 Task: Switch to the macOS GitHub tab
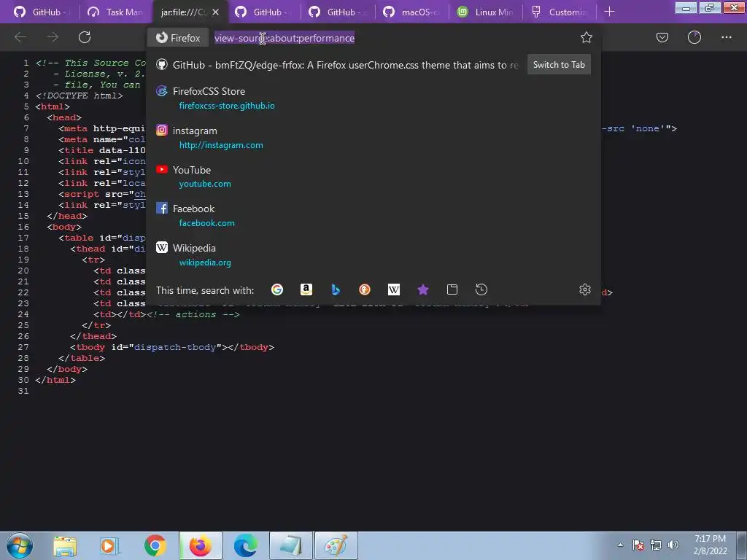pos(411,12)
